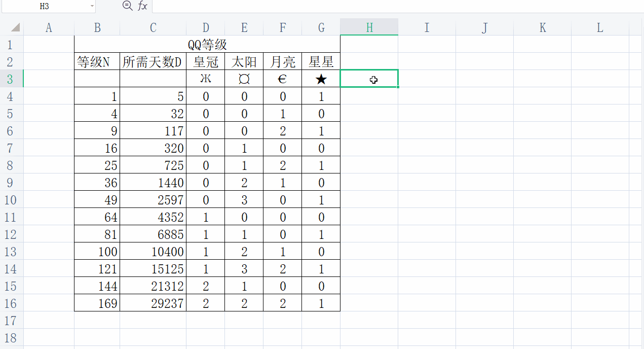The width and height of the screenshot is (644, 349).
Task: Select the row 3 header
Action: click(x=12, y=79)
